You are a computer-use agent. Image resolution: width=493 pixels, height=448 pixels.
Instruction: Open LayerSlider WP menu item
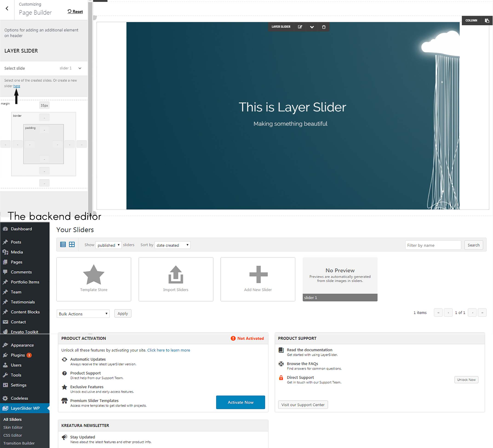pyautogui.click(x=25, y=408)
